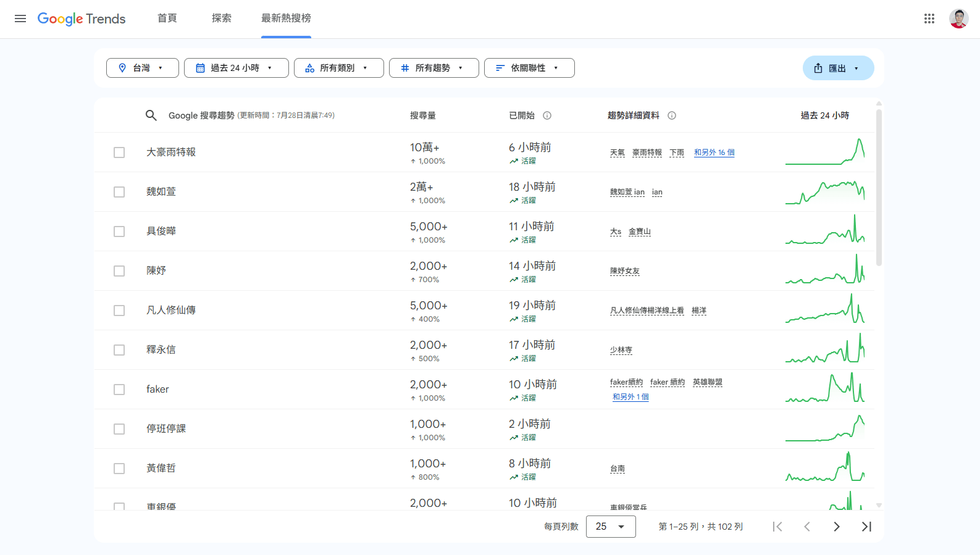This screenshot has width=980, height=555.
Task: Open the hamburger main menu
Action: pyautogui.click(x=20, y=19)
